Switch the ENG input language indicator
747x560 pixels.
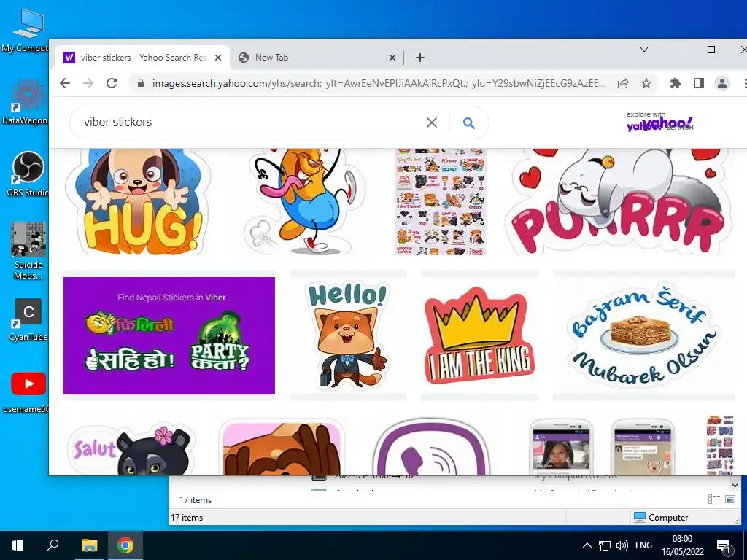(x=643, y=545)
